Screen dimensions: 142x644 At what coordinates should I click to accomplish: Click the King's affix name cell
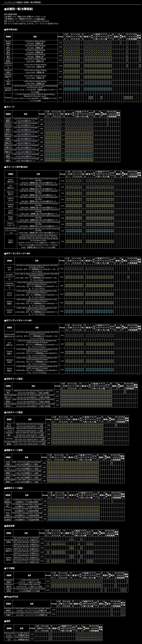click(x=11, y=218)
